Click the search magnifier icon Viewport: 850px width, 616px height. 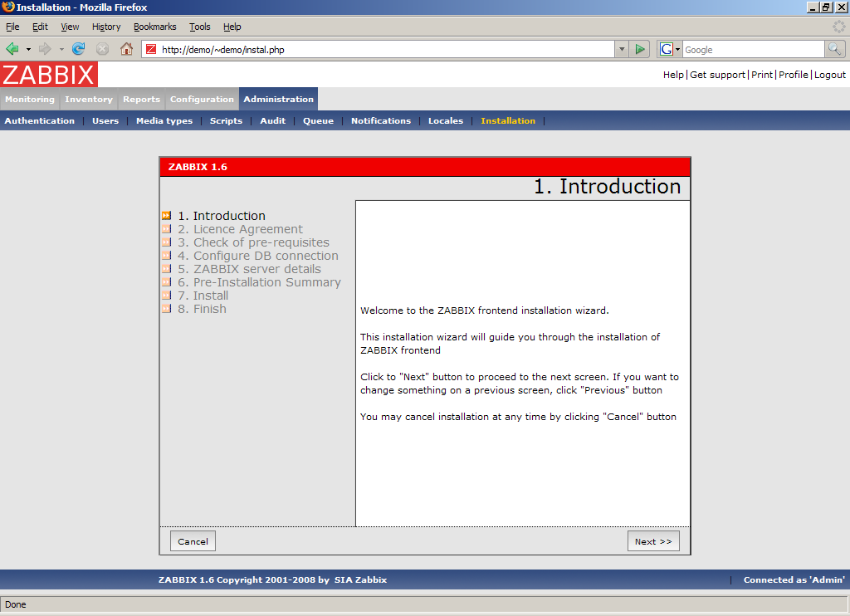(x=835, y=49)
